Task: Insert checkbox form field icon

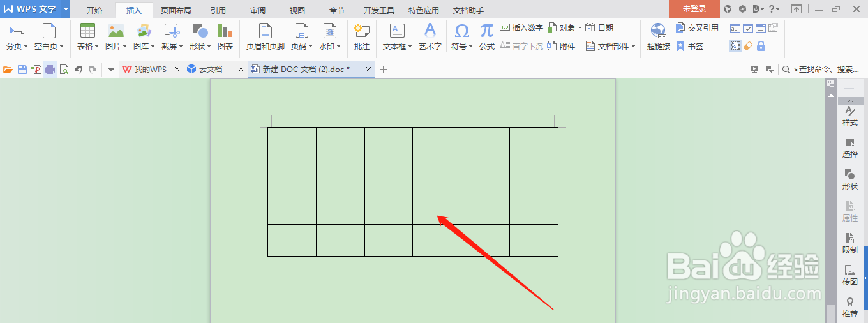Action: click(x=748, y=28)
